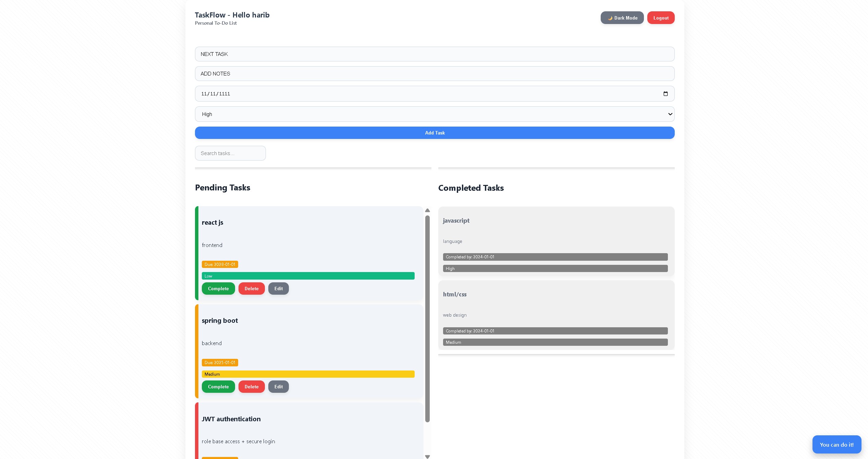
Task: Click the Personal To-Do List subtitle
Action: click(216, 23)
